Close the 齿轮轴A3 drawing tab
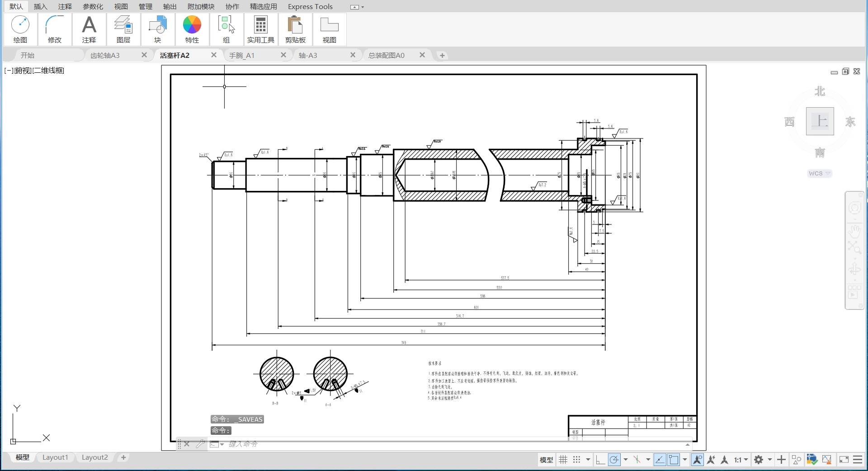The width and height of the screenshot is (868, 471). pyautogui.click(x=144, y=55)
